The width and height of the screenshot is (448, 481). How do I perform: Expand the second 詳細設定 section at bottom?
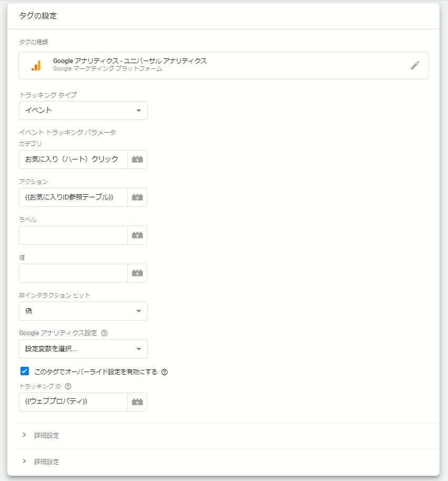coord(229,462)
